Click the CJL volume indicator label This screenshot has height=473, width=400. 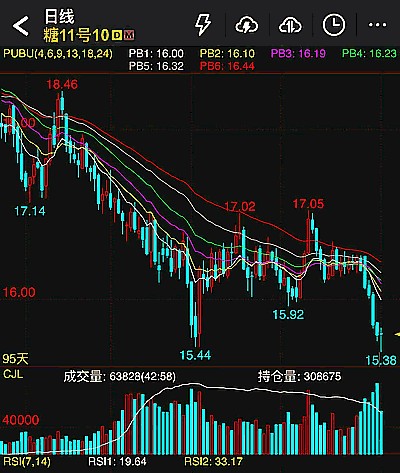pos(13,374)
